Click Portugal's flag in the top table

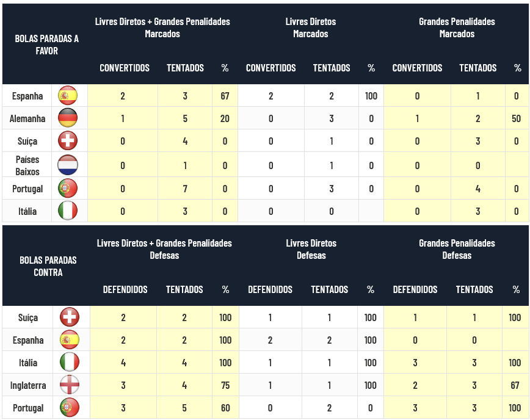68,188
